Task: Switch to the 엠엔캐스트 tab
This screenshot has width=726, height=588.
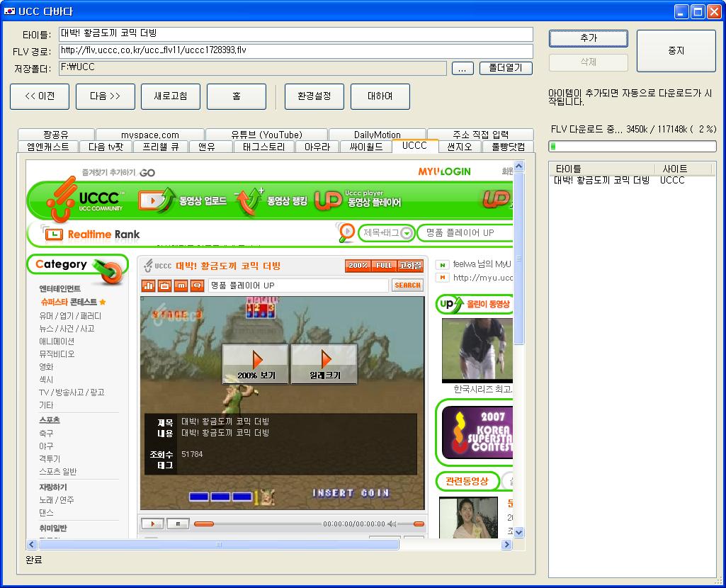Action: click(48, 147)
